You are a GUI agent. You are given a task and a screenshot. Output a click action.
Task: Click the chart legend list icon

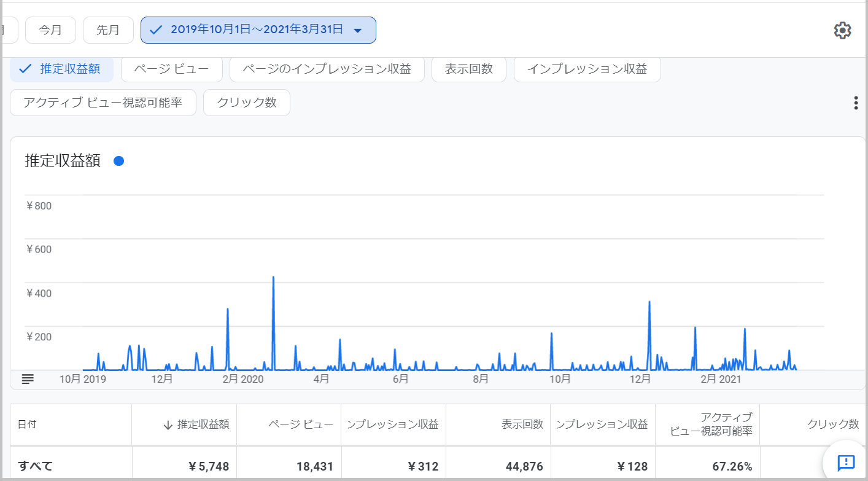click(x=28, y=379)
